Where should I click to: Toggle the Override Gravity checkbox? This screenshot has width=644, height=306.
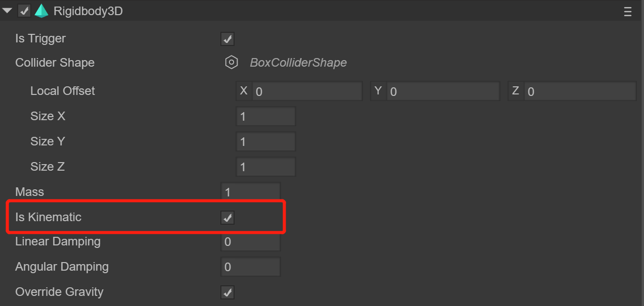point(227,292)
